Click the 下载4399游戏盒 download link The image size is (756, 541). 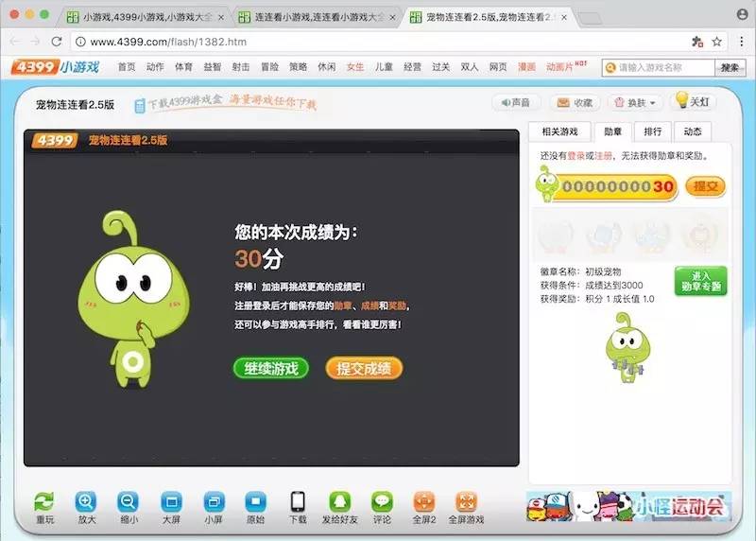pyautogui.click(x=226, y=103)
